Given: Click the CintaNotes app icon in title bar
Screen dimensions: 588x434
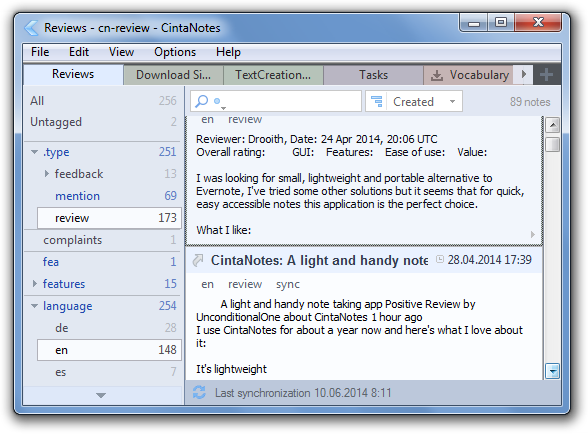Looking at the screenshot, I should [31, 28].
